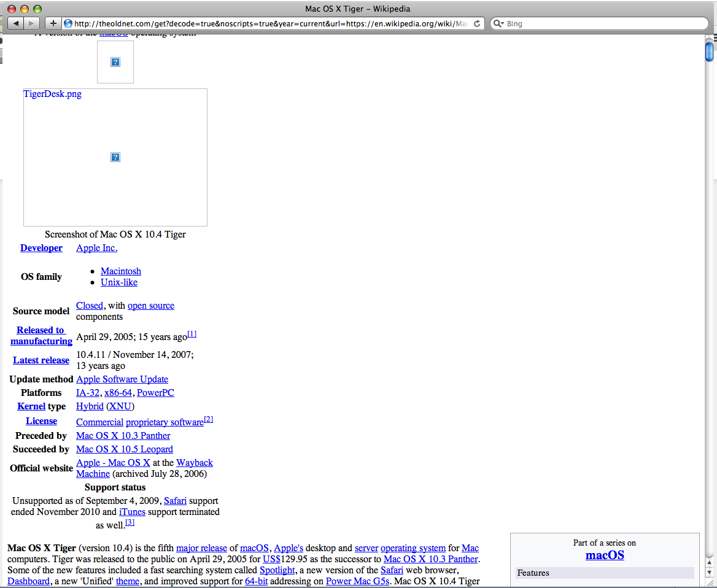Click the red close window button

click(12, 9)
